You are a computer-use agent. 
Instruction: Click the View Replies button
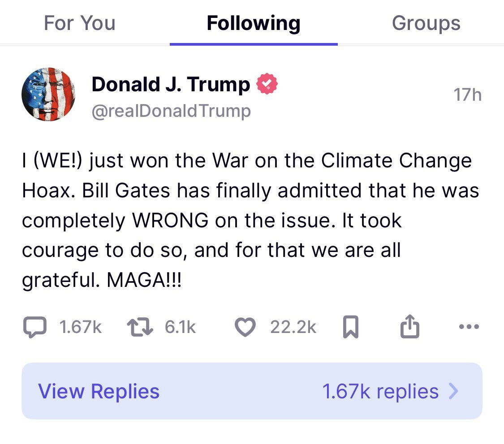[x=99, y=391]
